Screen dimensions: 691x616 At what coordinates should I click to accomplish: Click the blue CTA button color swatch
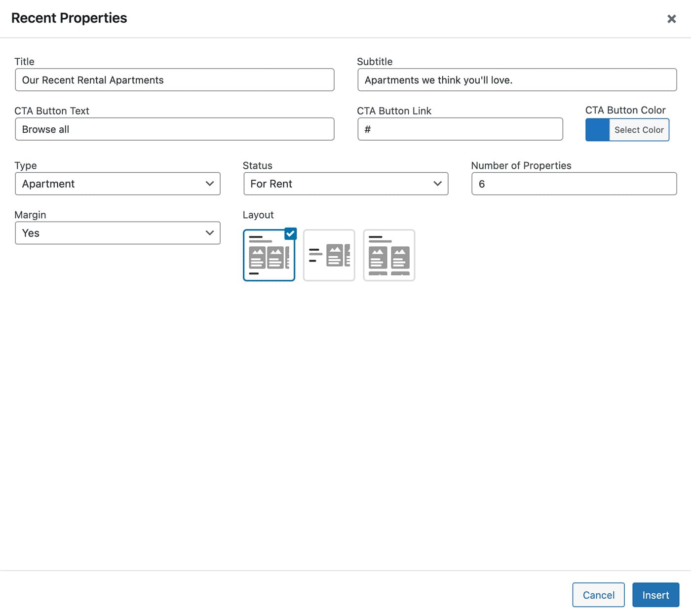[x=597, y=130]
